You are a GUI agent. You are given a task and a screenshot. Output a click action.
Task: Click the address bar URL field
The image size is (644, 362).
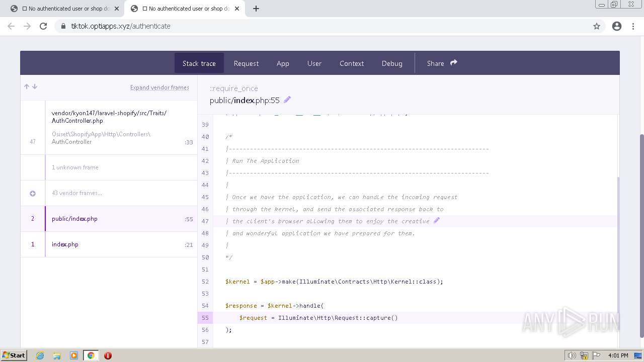click(322, 26)
